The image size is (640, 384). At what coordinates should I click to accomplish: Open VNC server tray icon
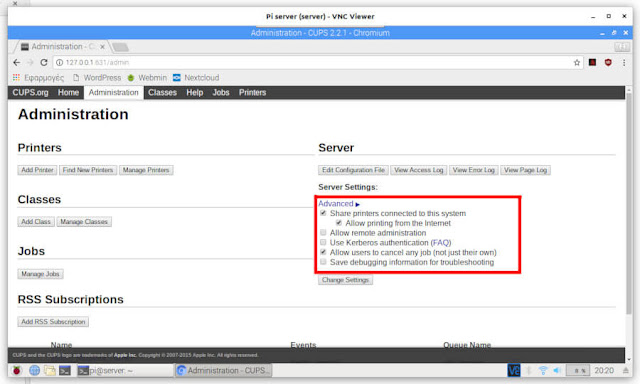(513, 370)
